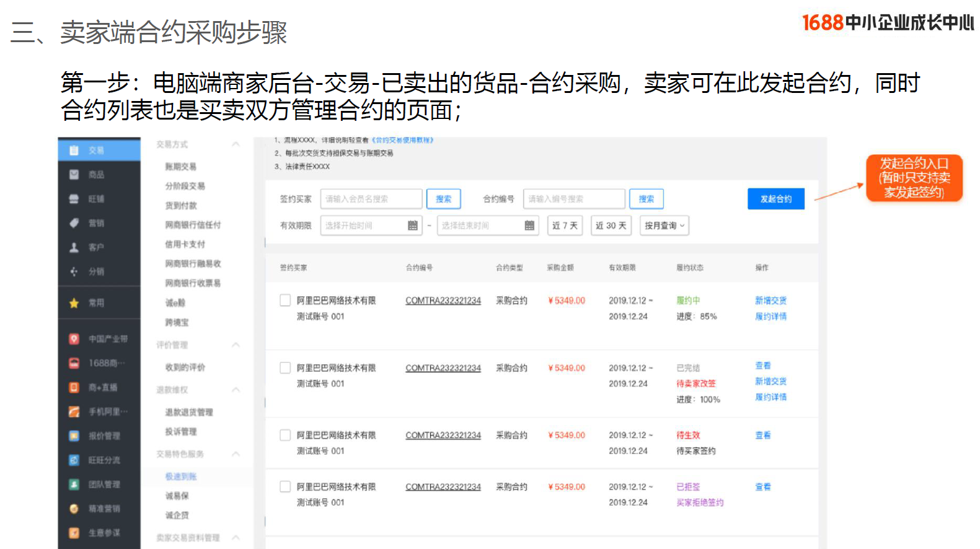Image resolution: width=980 pixels, height=549 pixels.
Task: Check the 已拒签 row checkbox
Action: pos(285,486)
